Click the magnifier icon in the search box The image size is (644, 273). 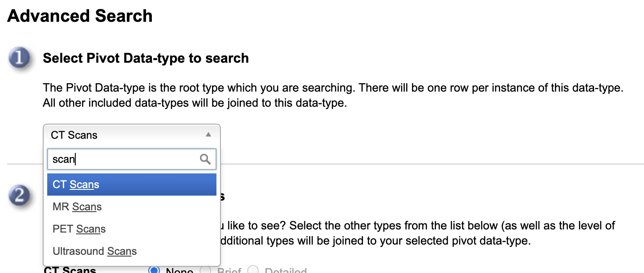[x=205, y=159]
